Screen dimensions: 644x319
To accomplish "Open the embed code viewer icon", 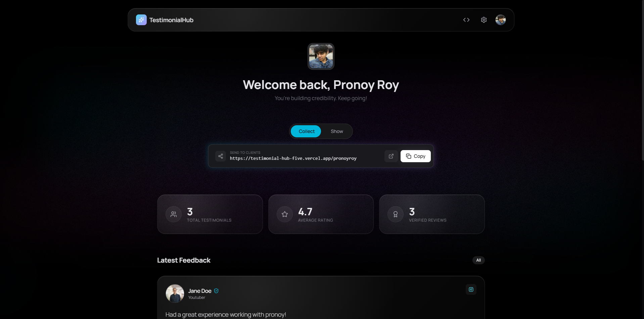I will [x=466, y=19].
